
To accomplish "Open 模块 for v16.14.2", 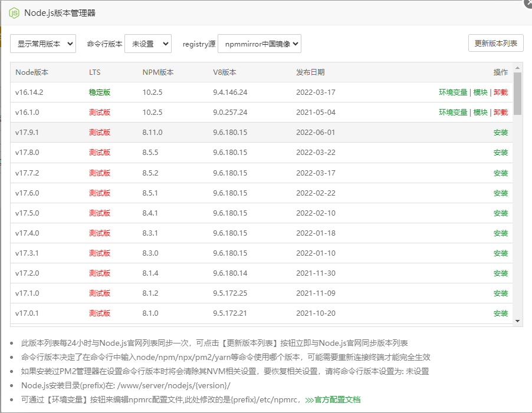I will click(480, 92).
